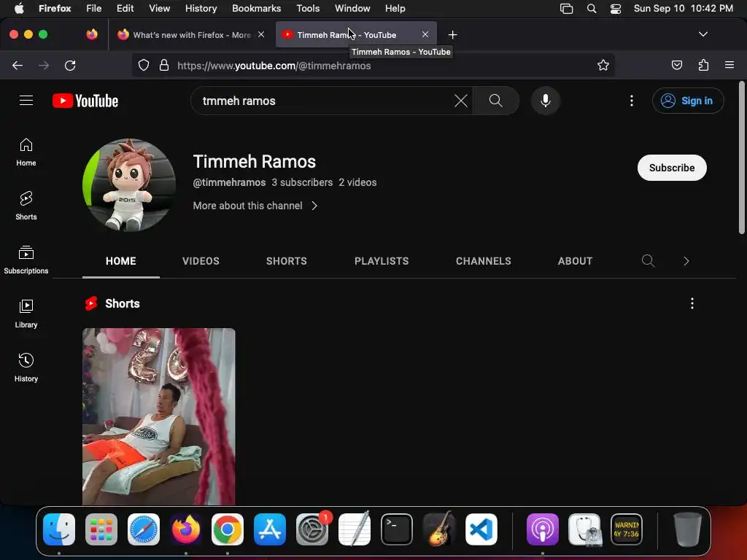Open Finder from the Dock

[x=59, y=529]
